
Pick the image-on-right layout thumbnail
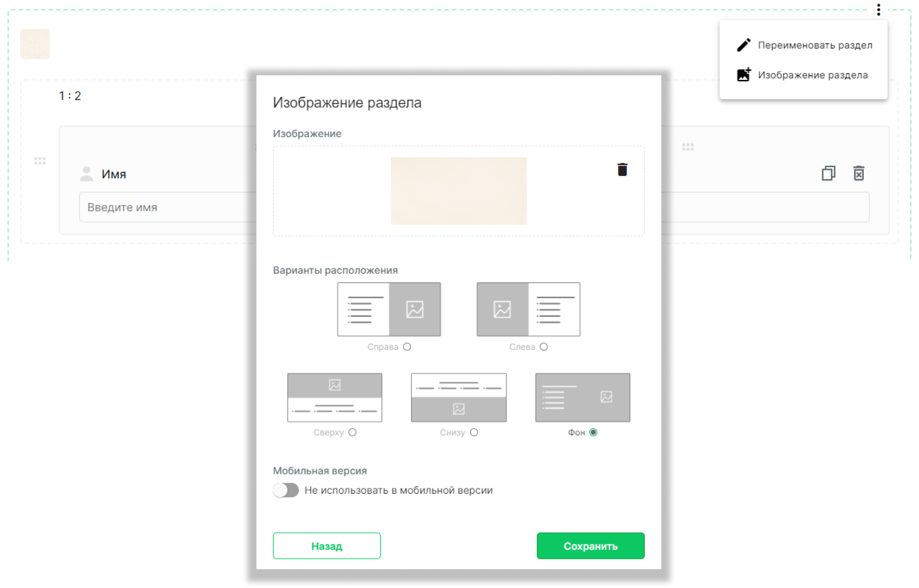click(x=389, y=309)
